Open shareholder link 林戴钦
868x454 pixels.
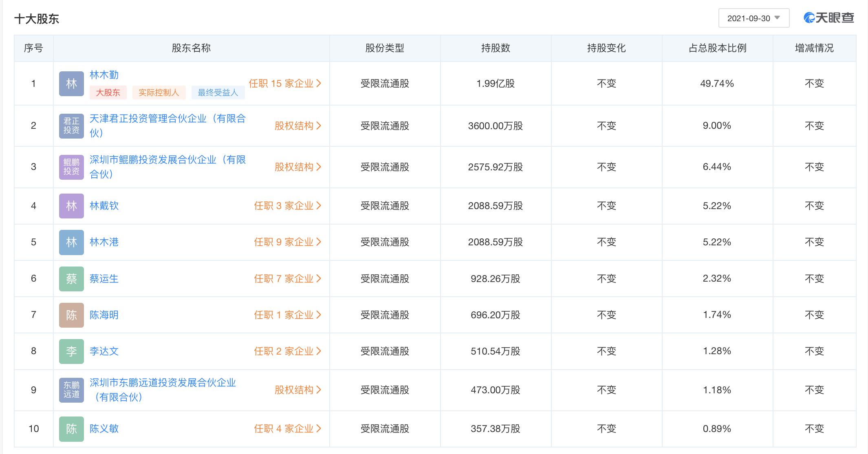pos(104,206)
